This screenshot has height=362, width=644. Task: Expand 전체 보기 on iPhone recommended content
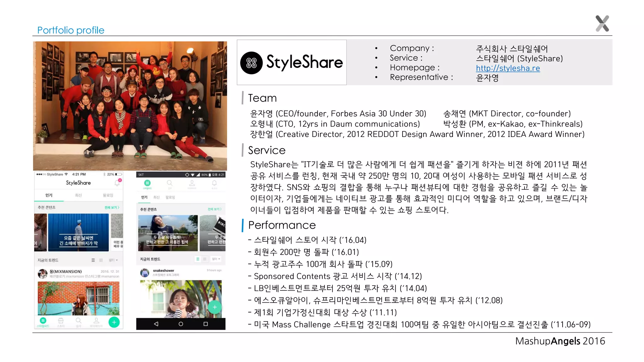[x=112, y=207]
